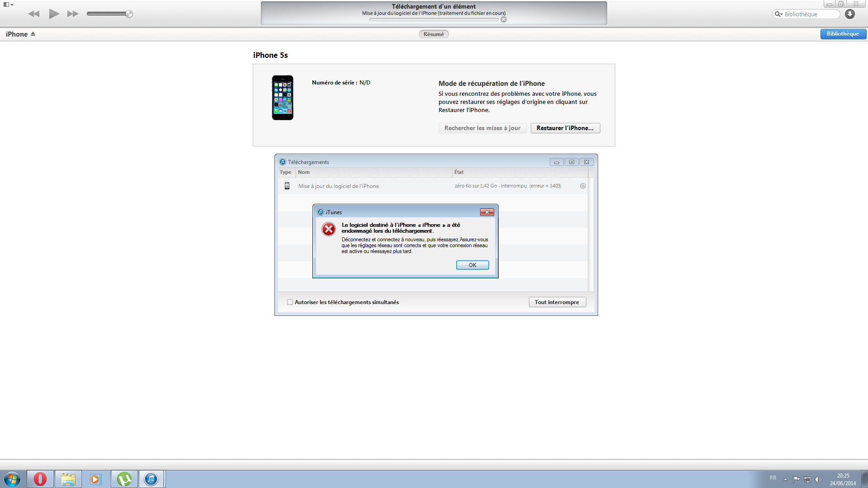Skip back with the rewind button
868x488 pixels.
pos(34,14)
